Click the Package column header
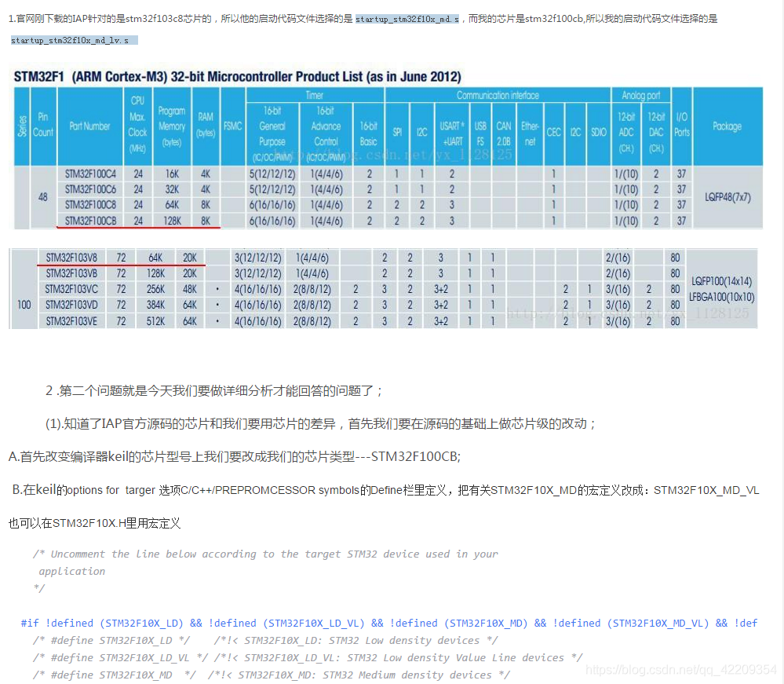This screenshot has height=684, width=784. click(x=727, y=126)
